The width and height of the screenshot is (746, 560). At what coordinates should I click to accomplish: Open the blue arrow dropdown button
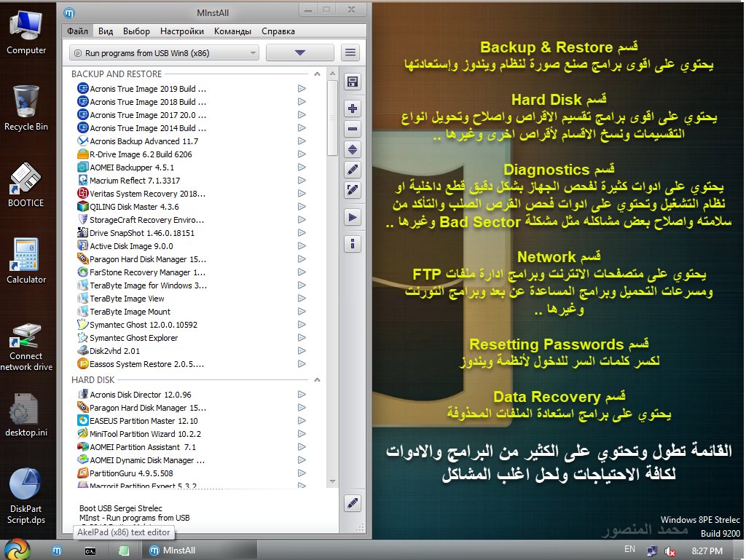pyautogui.click(x=299, y=52)
